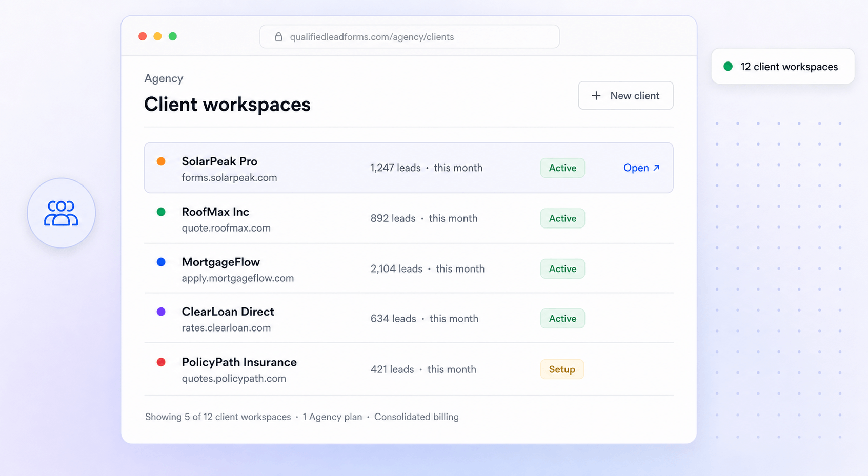Click rates.clearloan.com domain text

pos(226,328)
